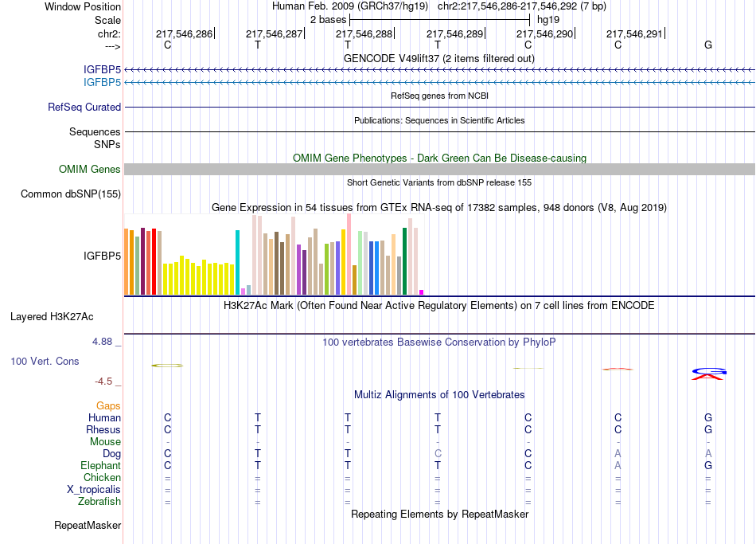Click the dark blue IGFBP5 gene label
Screen dimensions: 756x544
coord(102,70)
